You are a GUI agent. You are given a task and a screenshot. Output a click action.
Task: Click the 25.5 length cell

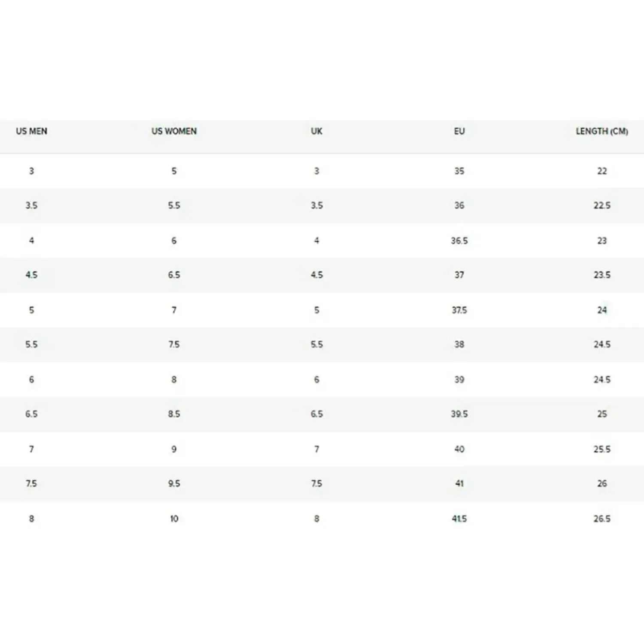(601, 449)
